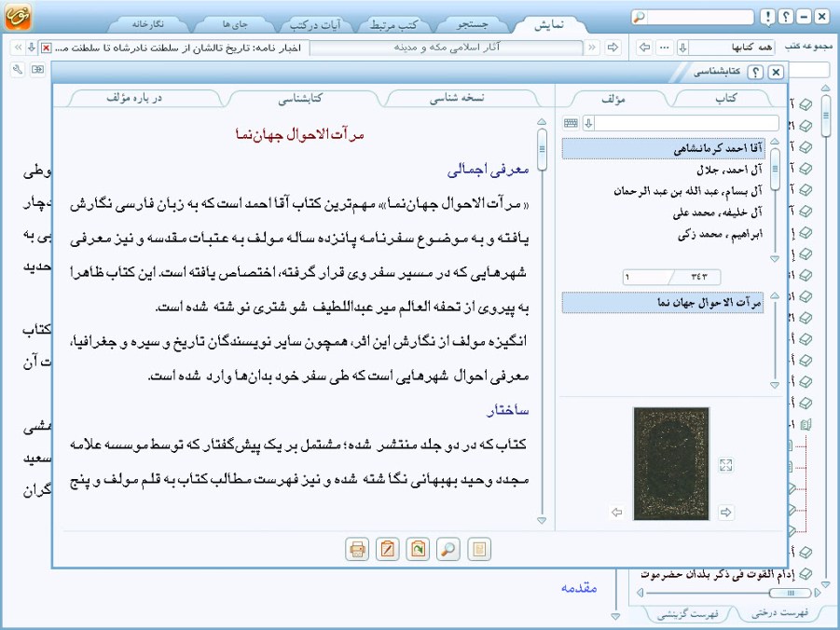The width and height of the screenshot is (840, 630).
Task: Open the dropdown arrow in author search field
Action: 589,123
